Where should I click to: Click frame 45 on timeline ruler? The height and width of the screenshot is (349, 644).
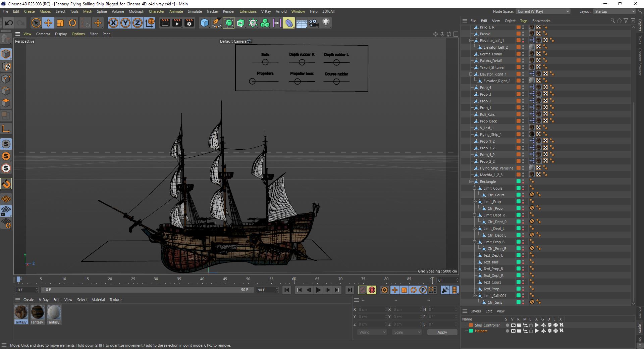[225, 279]
